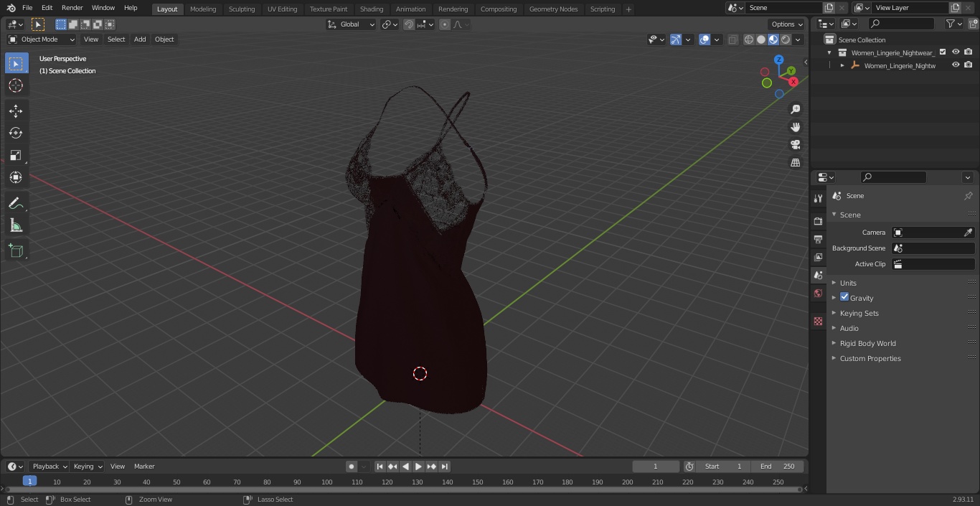Select extend-selection mode icon in header

[x=73, y=24]
